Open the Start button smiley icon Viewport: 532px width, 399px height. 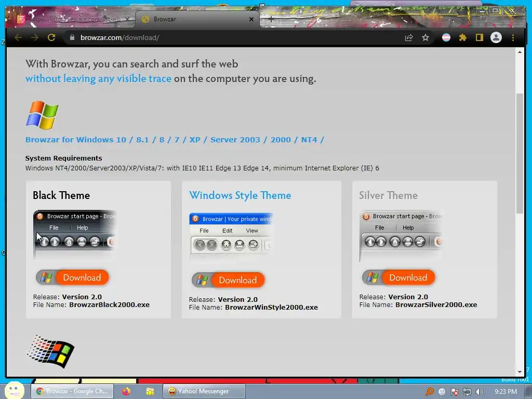[x=15, y=391]
